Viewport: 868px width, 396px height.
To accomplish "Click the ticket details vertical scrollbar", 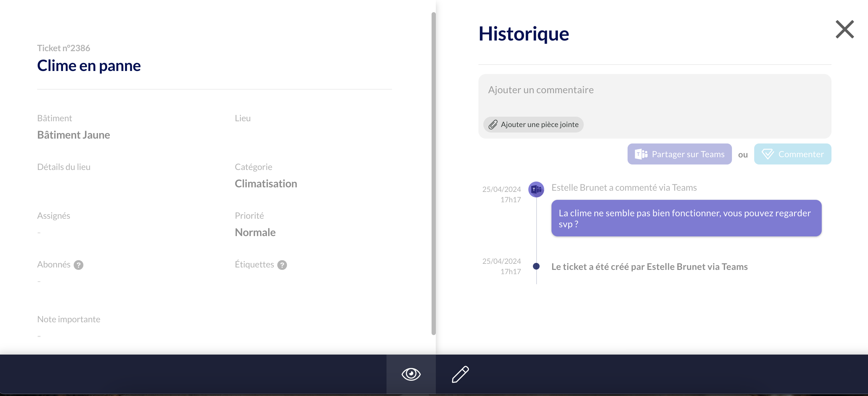I will pyautogui.click(x=433, y=173).
